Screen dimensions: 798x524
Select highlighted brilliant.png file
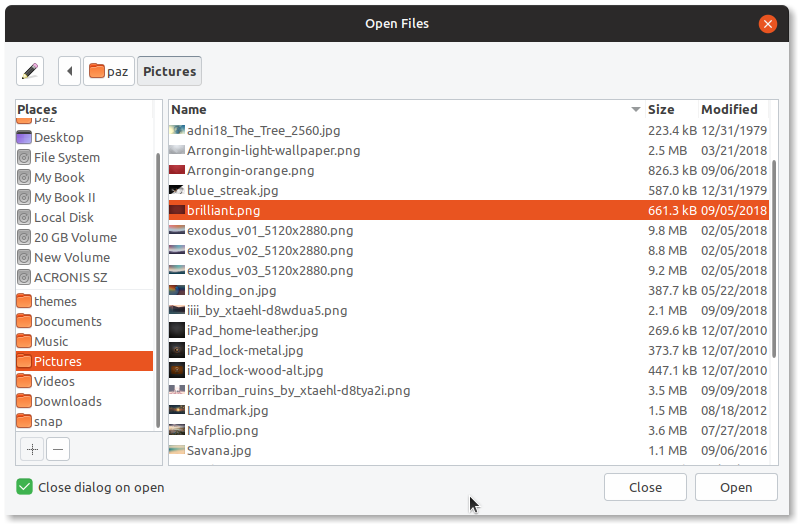pos(468,210)
